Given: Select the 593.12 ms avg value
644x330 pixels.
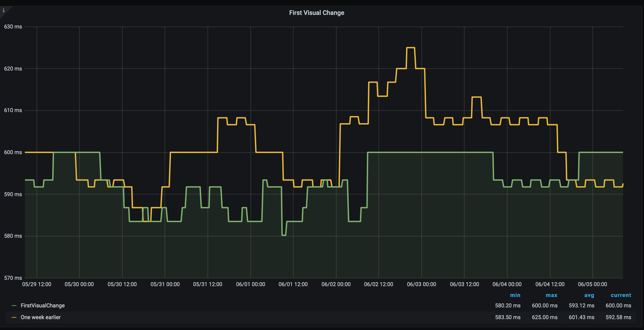Looking at the screenshot, I should click(582, 306).
